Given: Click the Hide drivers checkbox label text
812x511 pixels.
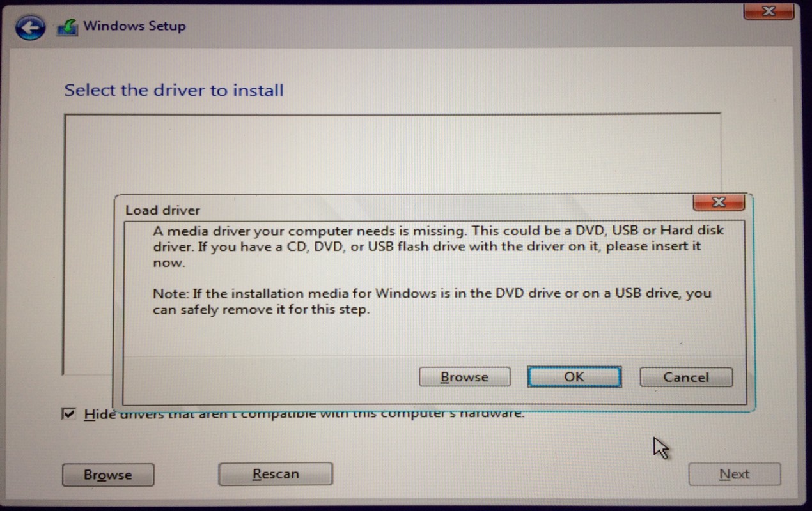Looking at the screenshot, I should [x=304, y=414].
